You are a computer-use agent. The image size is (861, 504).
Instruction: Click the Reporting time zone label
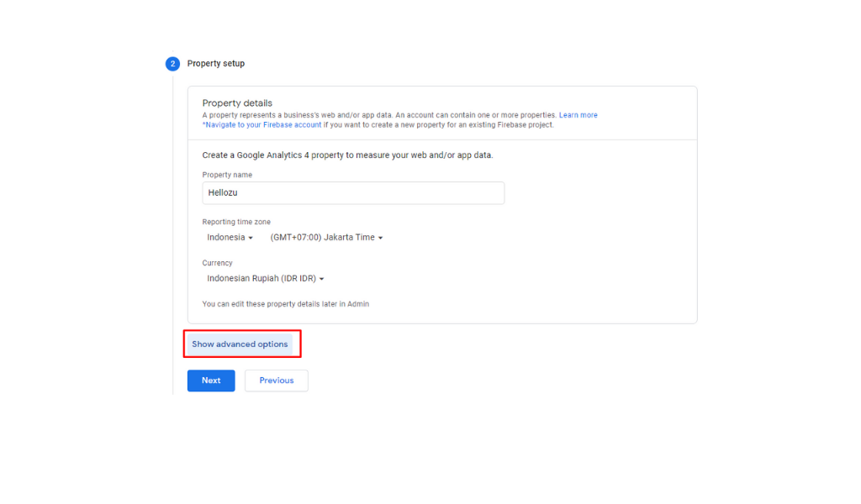click(x=236, y=222)
